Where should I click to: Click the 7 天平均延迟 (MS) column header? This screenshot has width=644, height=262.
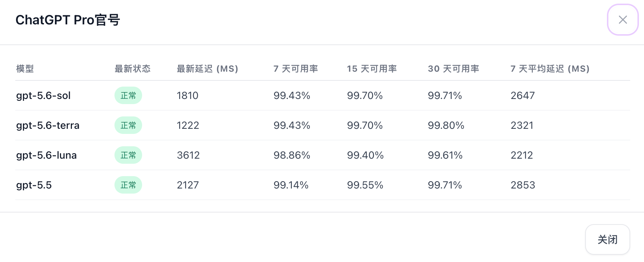pyautogui.click(x=550, y=69)
